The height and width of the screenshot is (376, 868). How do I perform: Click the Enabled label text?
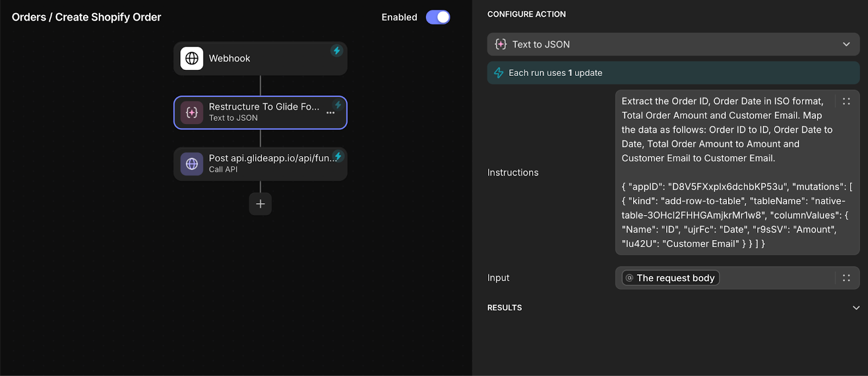point(399,17)
